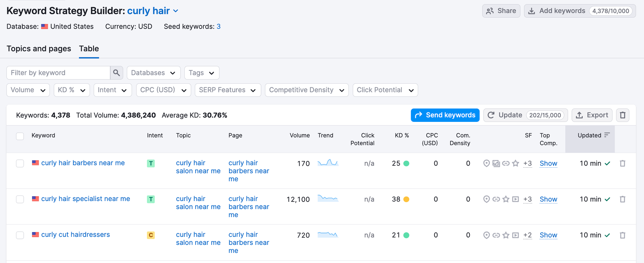This screenshot has height=263, width=644.
Task: Delete the curly cut hairdressers row
Action: point(622,235)
